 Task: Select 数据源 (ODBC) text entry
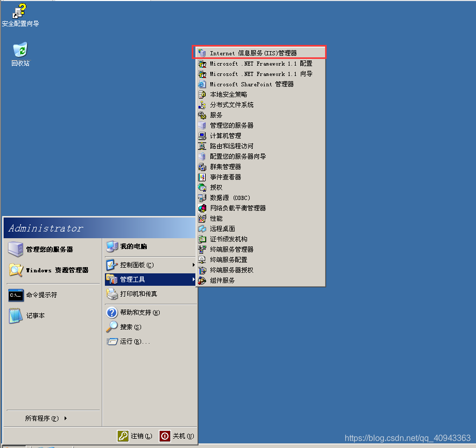tap(230, 197)
